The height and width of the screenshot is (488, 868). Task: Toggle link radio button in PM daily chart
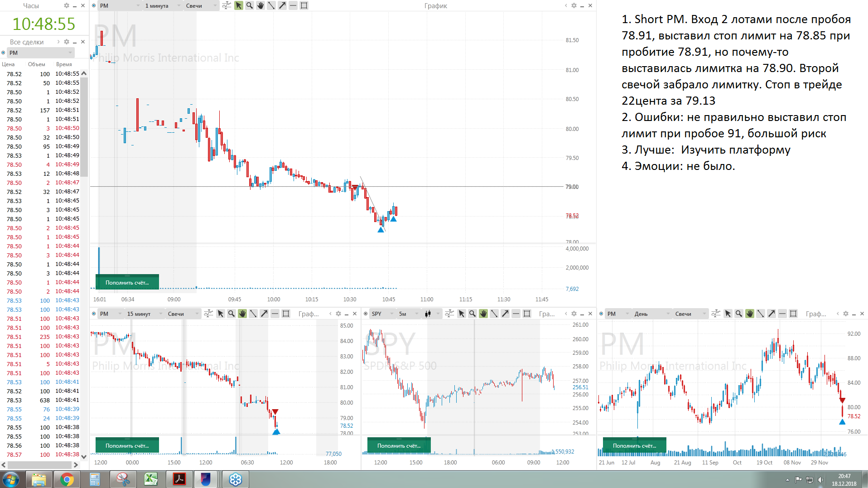pyautogui.click(x=601, y=314)
